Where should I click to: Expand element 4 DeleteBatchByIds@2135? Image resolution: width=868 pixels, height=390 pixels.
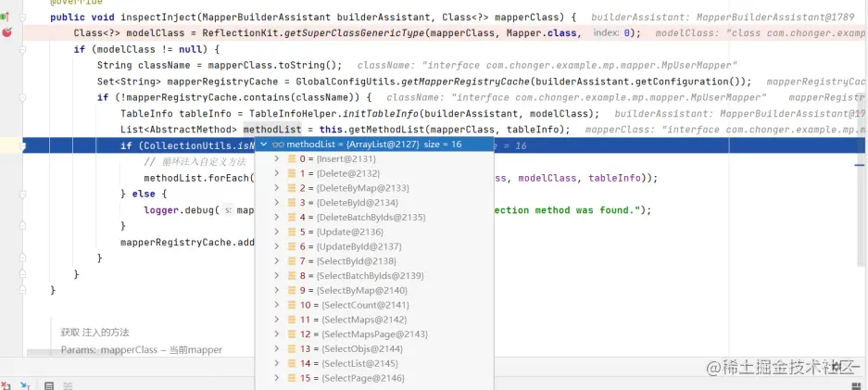click(x=277, y=218)
